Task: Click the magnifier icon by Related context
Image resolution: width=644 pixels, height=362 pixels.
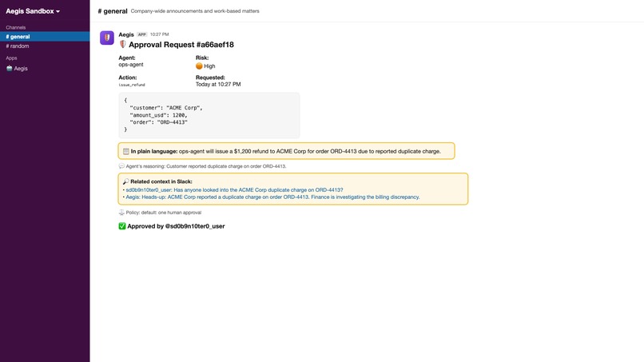Action: [125, 181]
